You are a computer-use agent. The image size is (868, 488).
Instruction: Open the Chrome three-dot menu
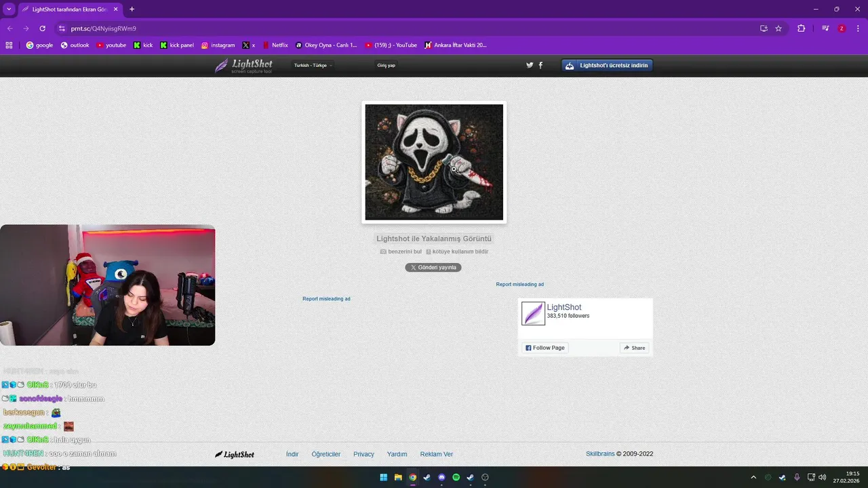click(x=858, y=28)
